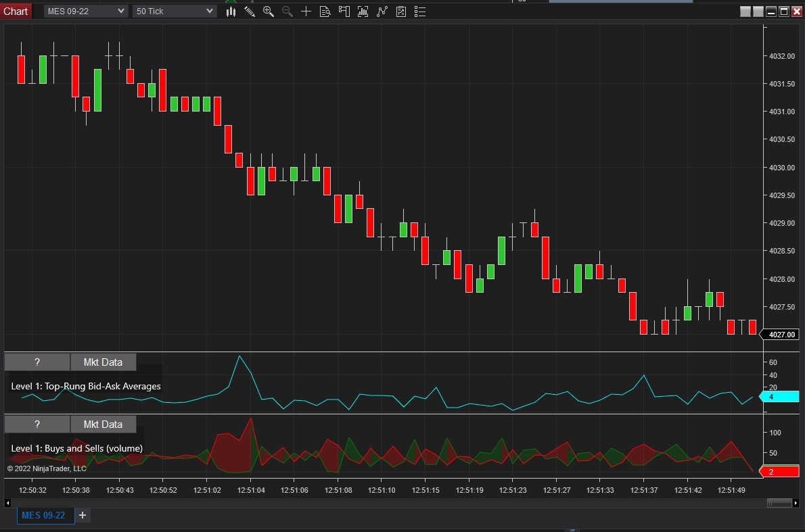Open the bar type candlestick icon

pos(231,11)
